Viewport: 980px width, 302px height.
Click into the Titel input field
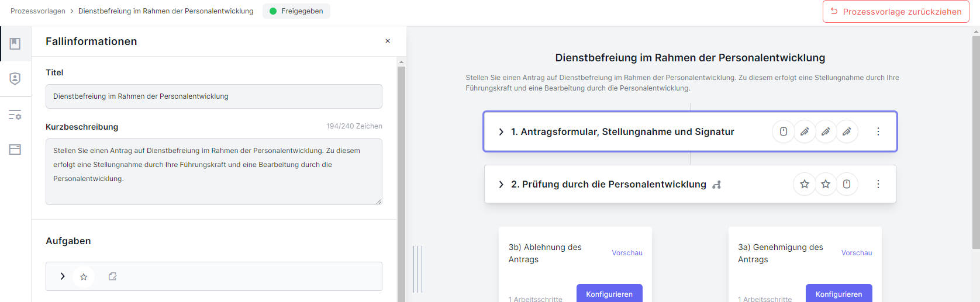214,96
